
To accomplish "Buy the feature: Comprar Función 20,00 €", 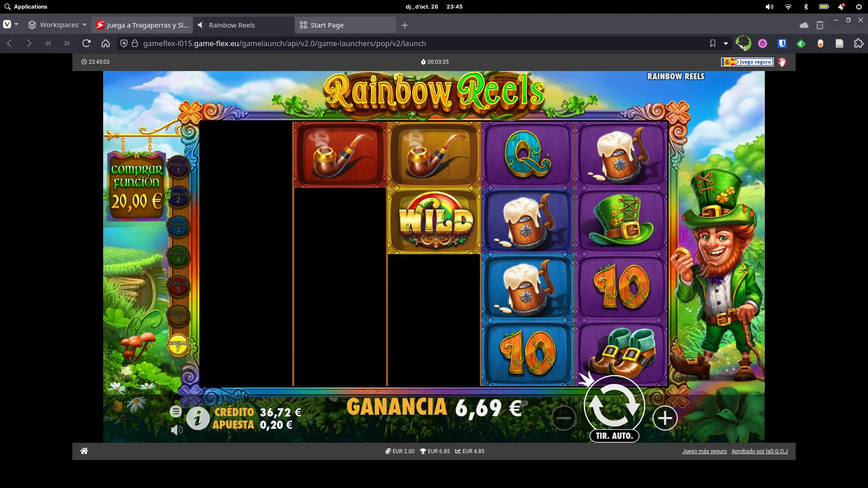I will point(137,187).
